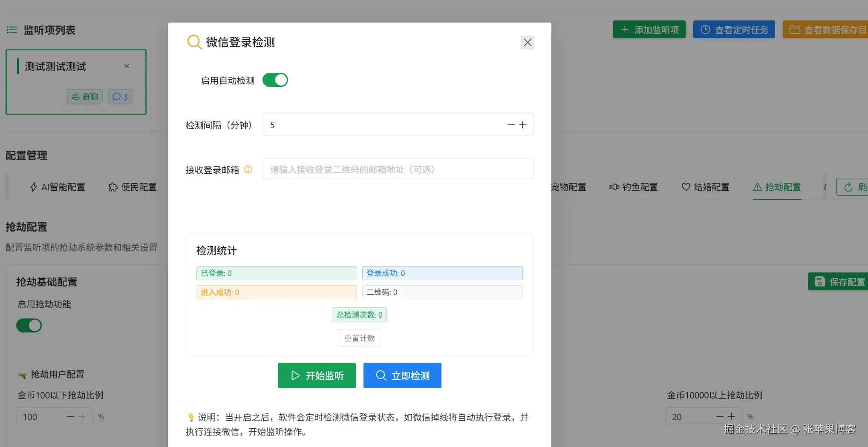868x447 pixels.
Task: Increase 金币10000以上抢劫比例 with plus button
Action: pos(732,416)
